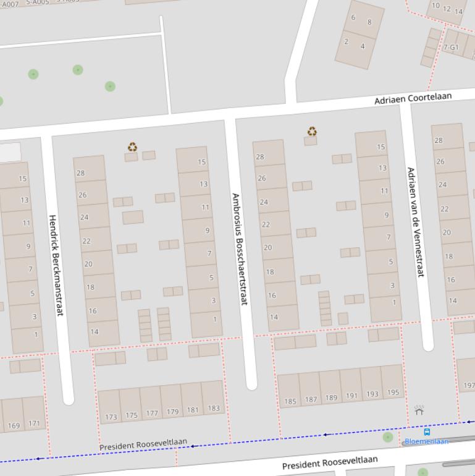Click house number 181

pyautogui.click(x=193, y=410)
